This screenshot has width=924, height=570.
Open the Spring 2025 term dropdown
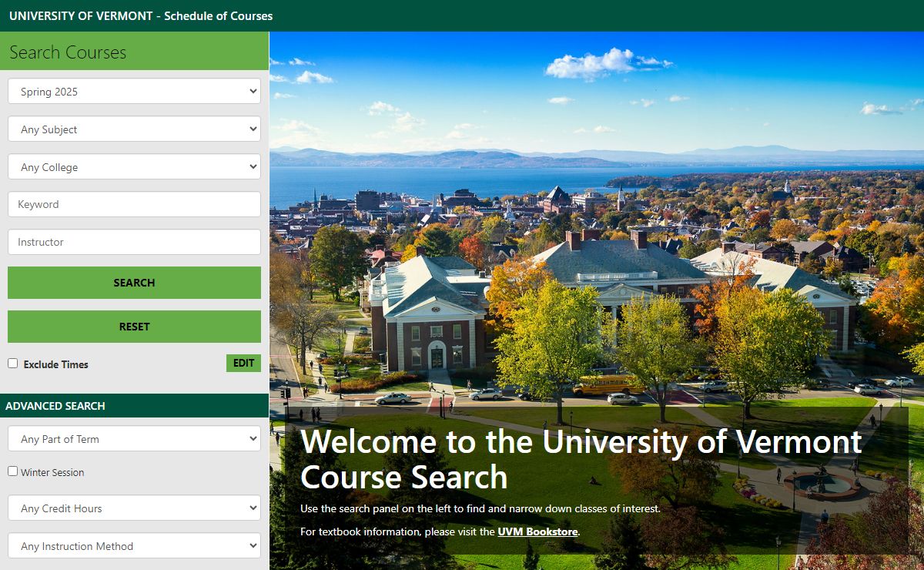tap(134, 91)
